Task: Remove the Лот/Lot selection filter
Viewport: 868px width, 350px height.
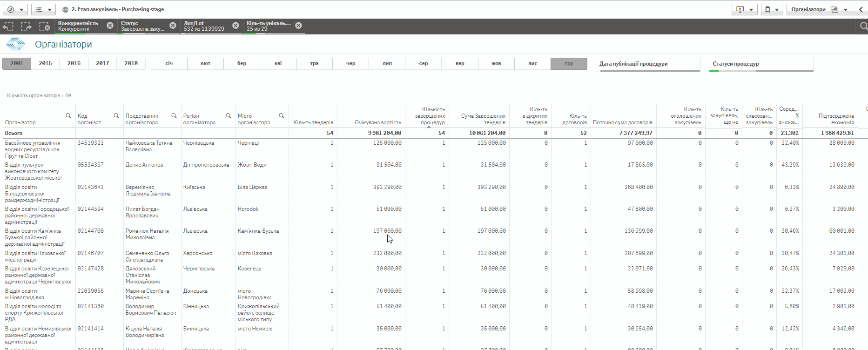Action: click(x=236, y=26)
